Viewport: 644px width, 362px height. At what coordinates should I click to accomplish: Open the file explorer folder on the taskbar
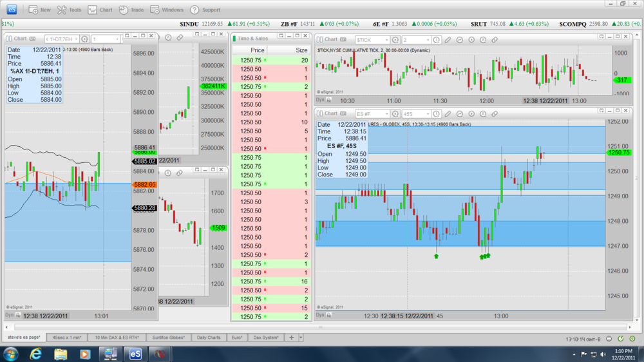coord(61,354)
